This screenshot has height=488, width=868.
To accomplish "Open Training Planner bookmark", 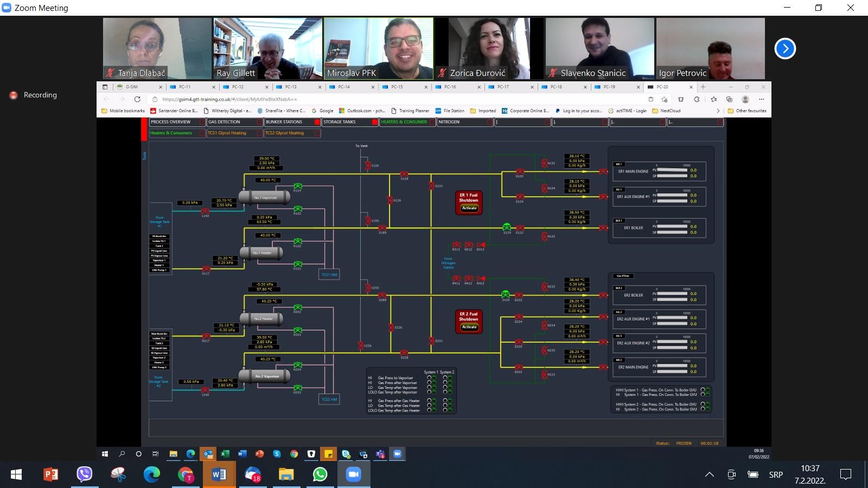I will pos(410,111).
